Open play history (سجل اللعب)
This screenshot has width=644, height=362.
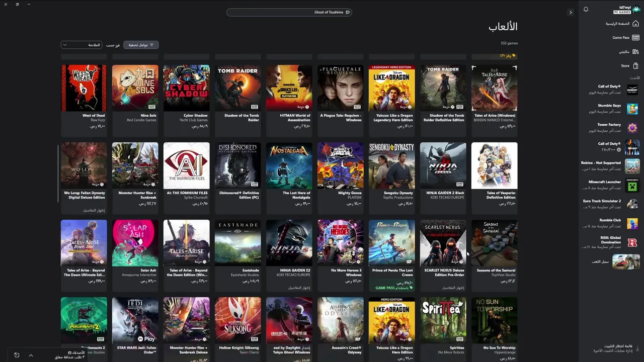point(616,261)
